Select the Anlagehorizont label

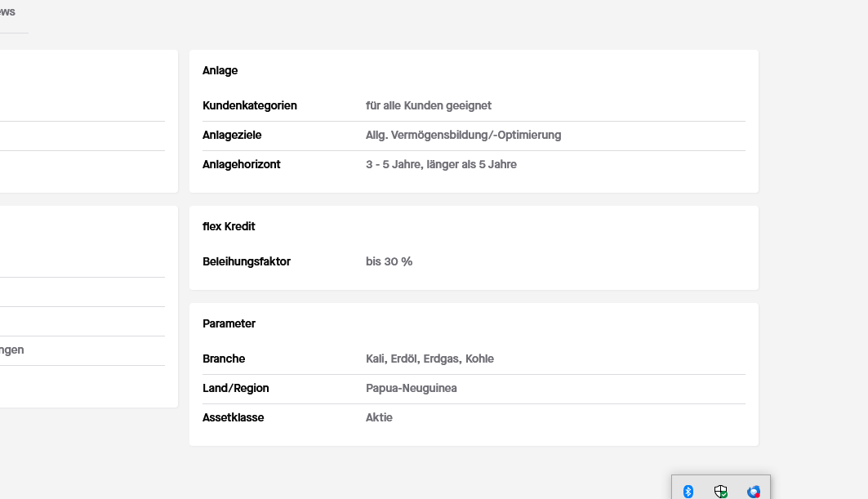pos(242,164)
